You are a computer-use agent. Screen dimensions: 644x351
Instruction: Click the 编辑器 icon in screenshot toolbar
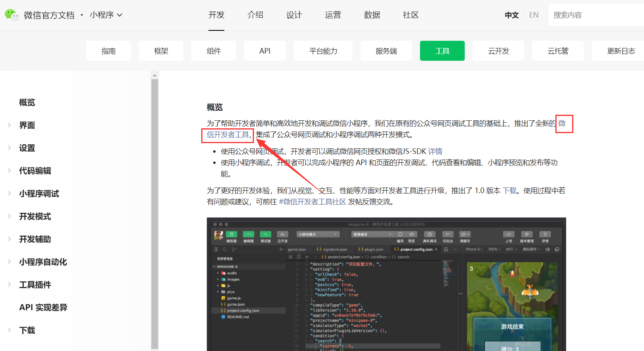tap(249, 235)
